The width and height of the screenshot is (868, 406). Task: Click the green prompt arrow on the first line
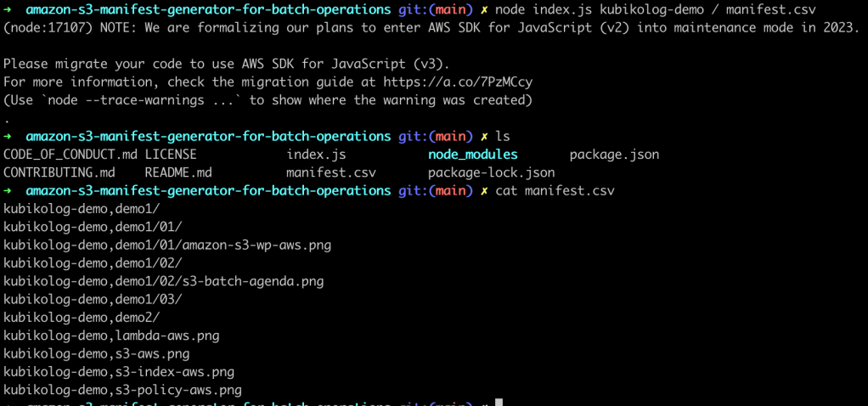coord(8,11)
